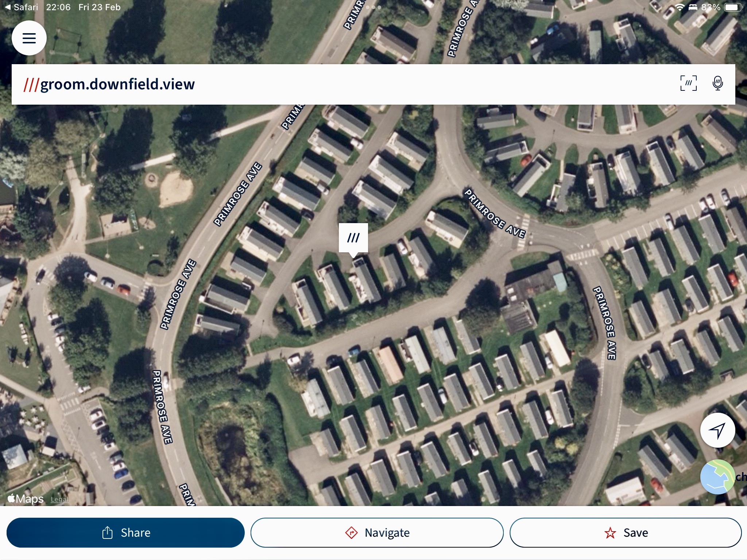Tap the Apple Maps logo
The width and height of the screenshot is (747, 560).
[x=26, y=498]
